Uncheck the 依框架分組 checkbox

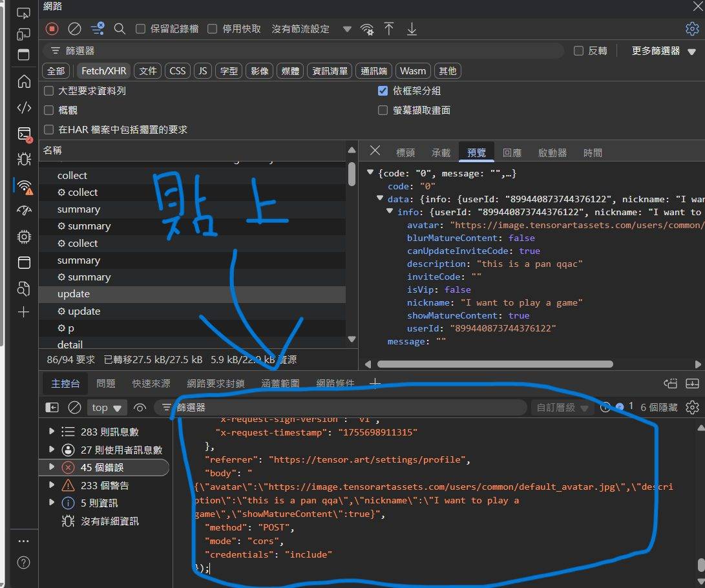[x=383, y=91]
